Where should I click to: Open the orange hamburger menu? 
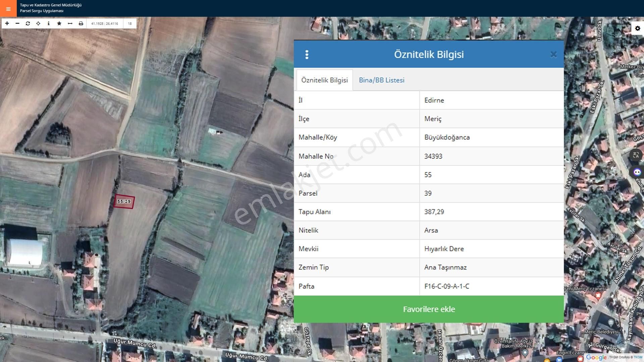(8, 9)
